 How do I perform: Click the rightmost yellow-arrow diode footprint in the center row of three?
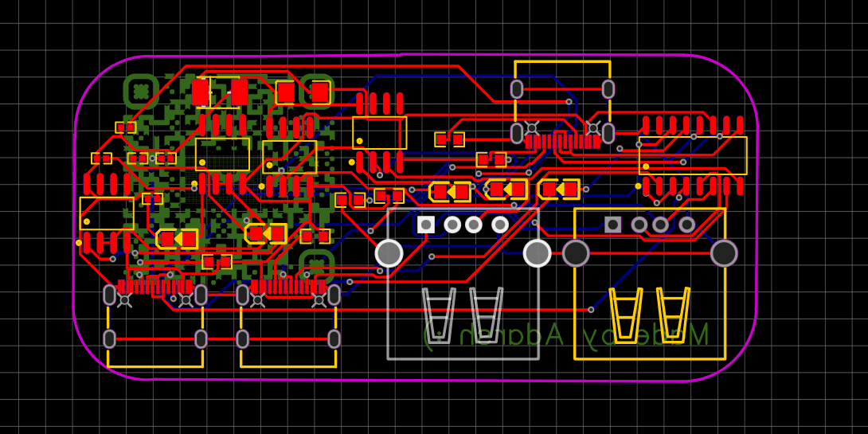pos(559,190)
